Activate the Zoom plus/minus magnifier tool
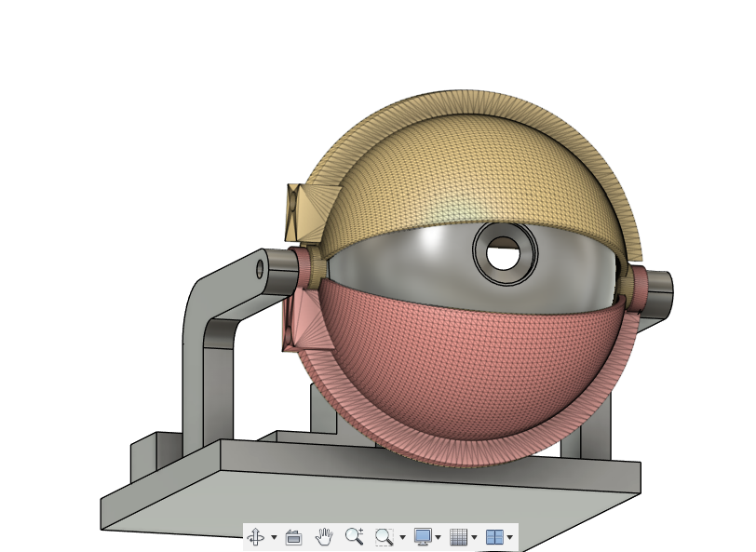Viewport: 756px width, 552px height. 355,536
